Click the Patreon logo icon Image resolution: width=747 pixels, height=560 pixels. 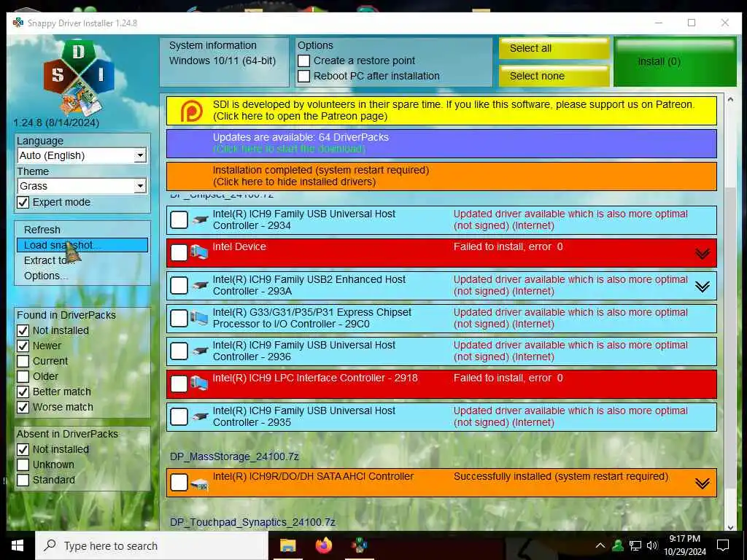192,111
